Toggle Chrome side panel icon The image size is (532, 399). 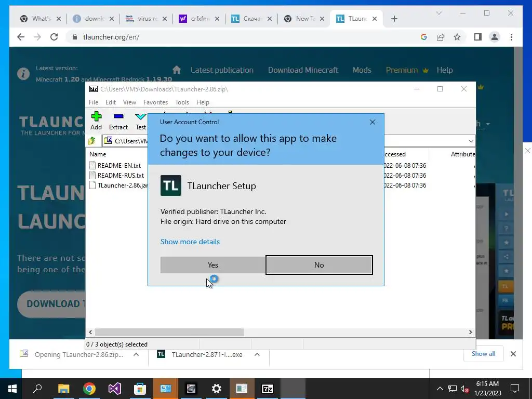[x=478, y=37]
